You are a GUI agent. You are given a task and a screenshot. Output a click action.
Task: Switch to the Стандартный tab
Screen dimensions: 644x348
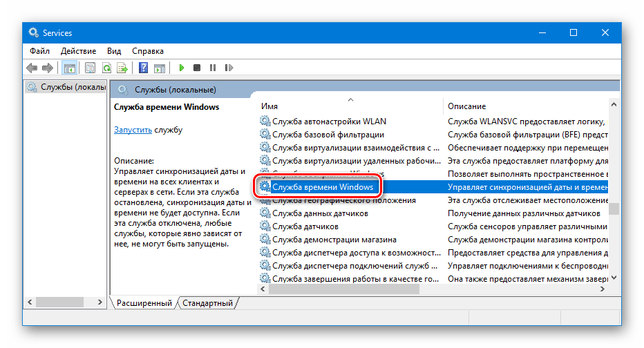coord(207,303)
